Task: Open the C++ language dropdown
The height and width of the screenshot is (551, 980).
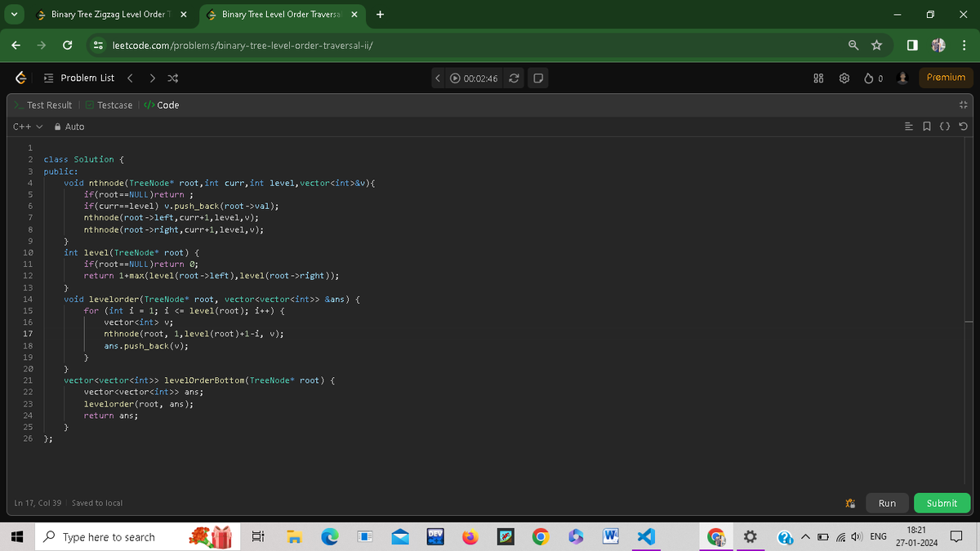Action: tap(27, 127)
